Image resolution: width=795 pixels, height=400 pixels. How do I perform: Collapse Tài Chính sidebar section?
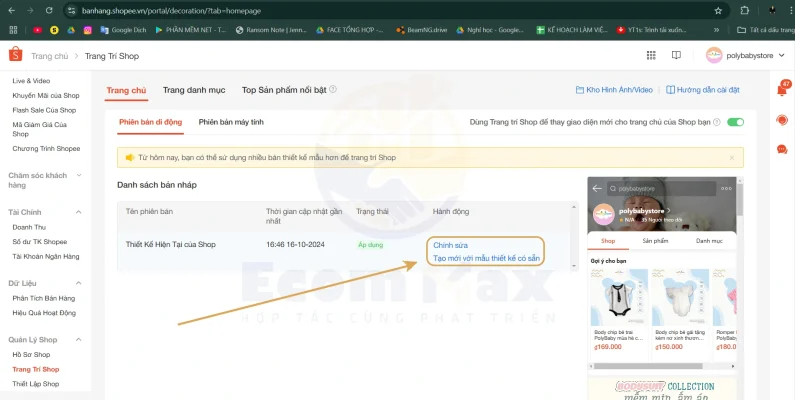[79, 212]
